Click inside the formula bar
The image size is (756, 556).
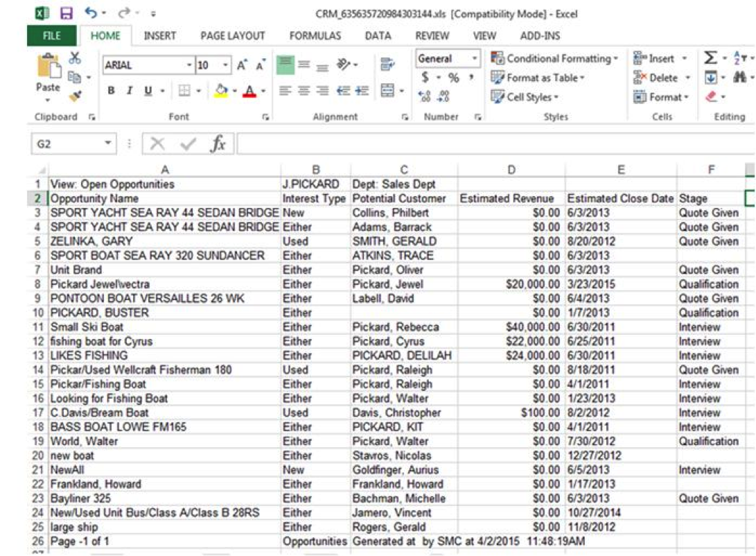tap(495, 144)
